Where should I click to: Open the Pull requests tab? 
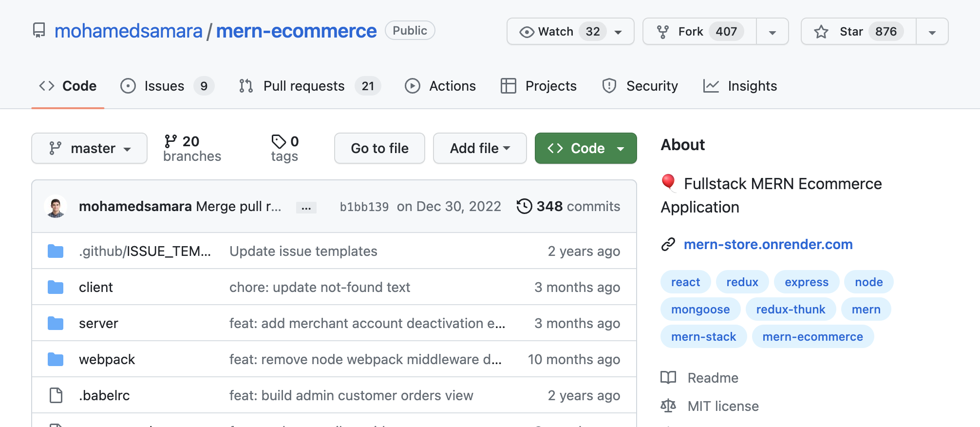(x=310, y=86)
